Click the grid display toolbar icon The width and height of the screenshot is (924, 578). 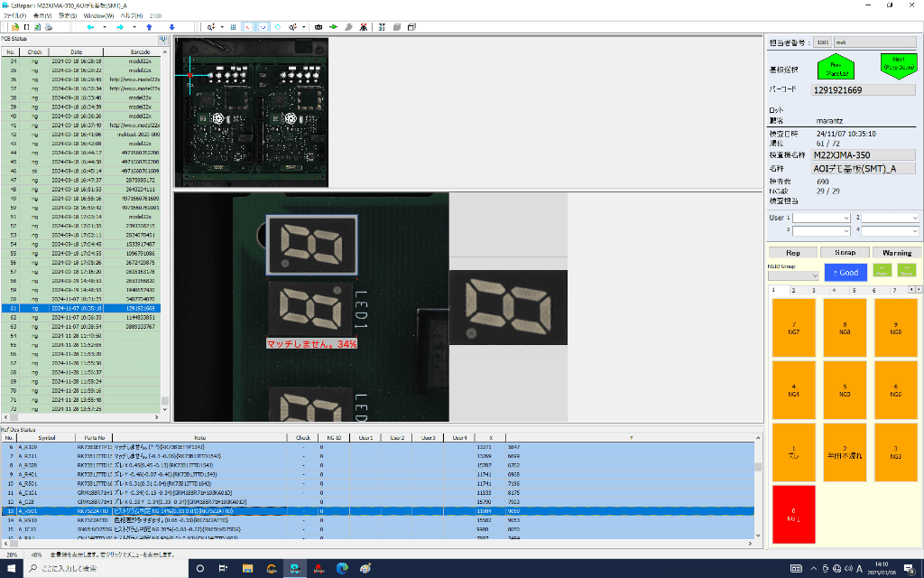coord(234,27)
